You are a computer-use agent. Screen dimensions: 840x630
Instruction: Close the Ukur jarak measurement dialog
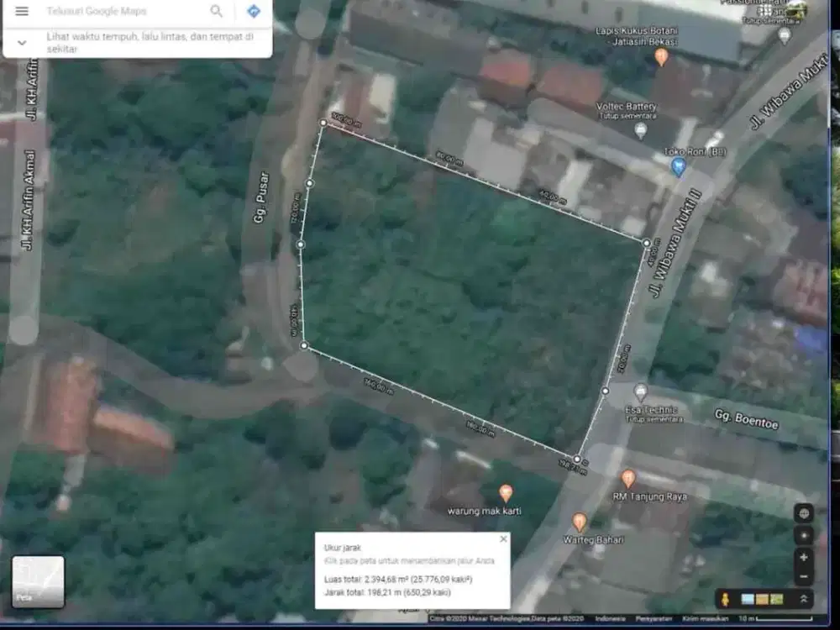[504, 539]
